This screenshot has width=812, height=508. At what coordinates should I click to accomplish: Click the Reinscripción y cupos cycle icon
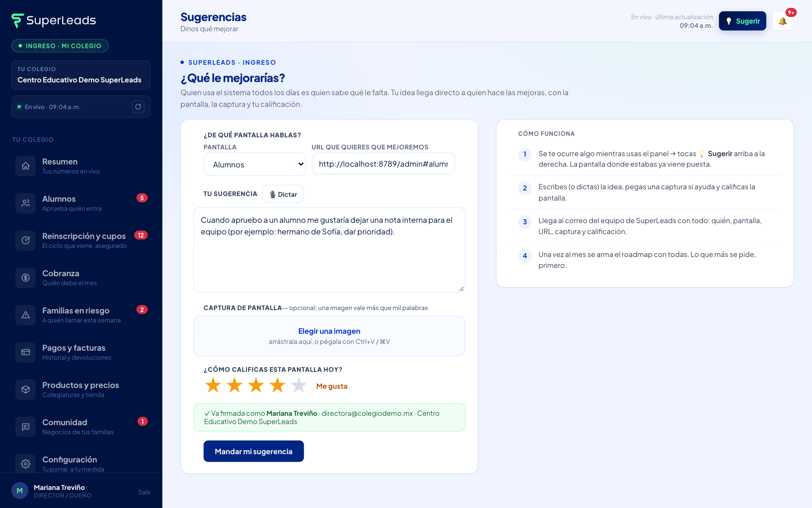click(x=26, y=240)
